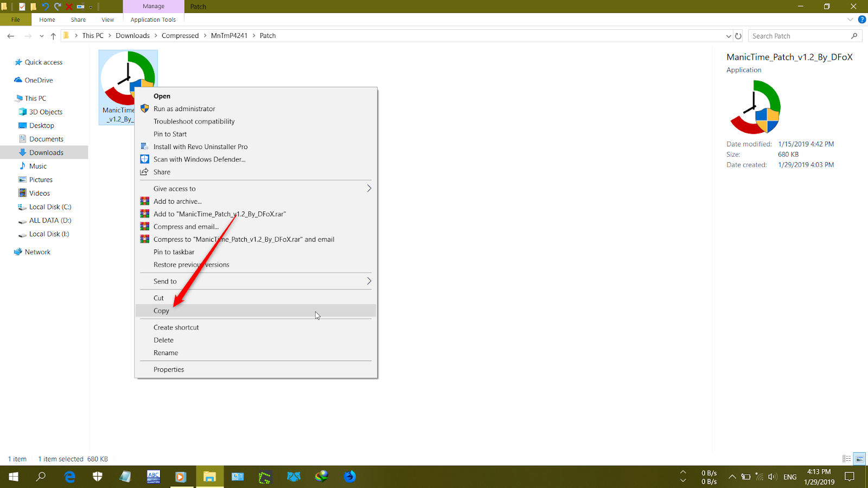Open the Action Center notifications icon
The width and height of the screenshot is (868, 488).
[x=850, y=477]
